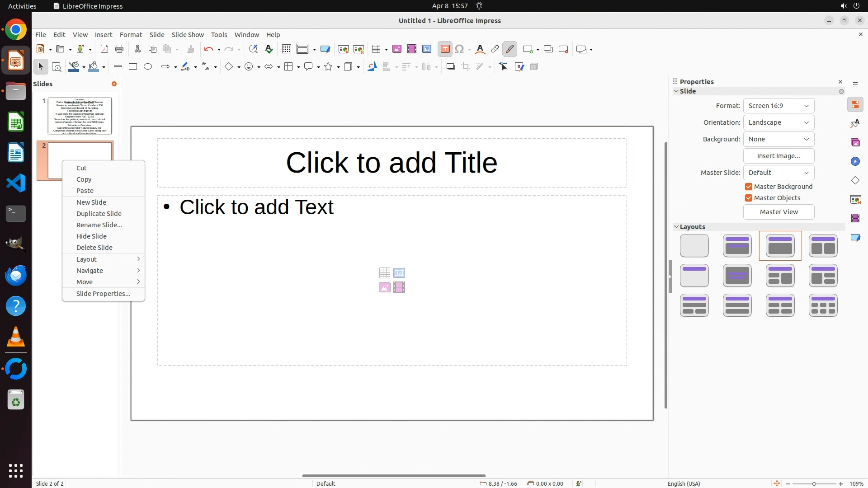
Task: Choose Delete Slide from context menu
Action: pyautogui.click(x=94, y=248)
